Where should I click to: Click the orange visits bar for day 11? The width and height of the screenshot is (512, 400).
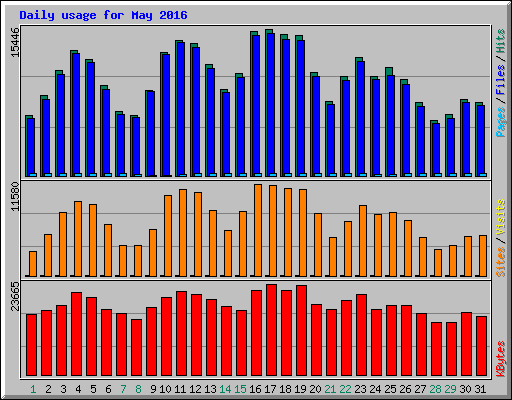click(183, 233)
